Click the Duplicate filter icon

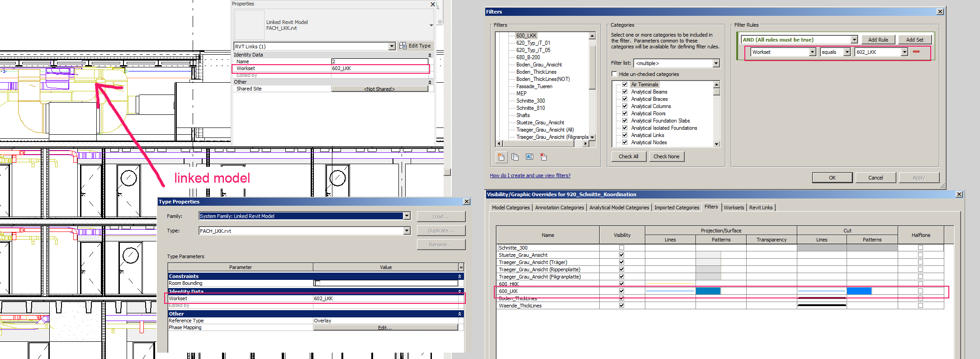pos(515,157)
